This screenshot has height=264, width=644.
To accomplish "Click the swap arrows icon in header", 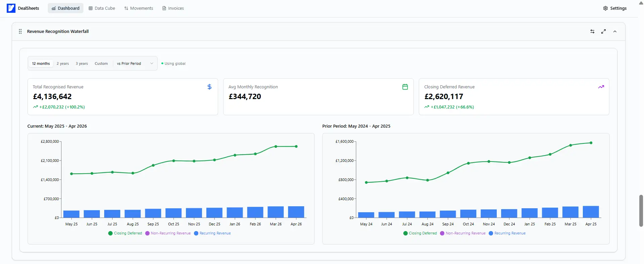I will pos(592,31).
